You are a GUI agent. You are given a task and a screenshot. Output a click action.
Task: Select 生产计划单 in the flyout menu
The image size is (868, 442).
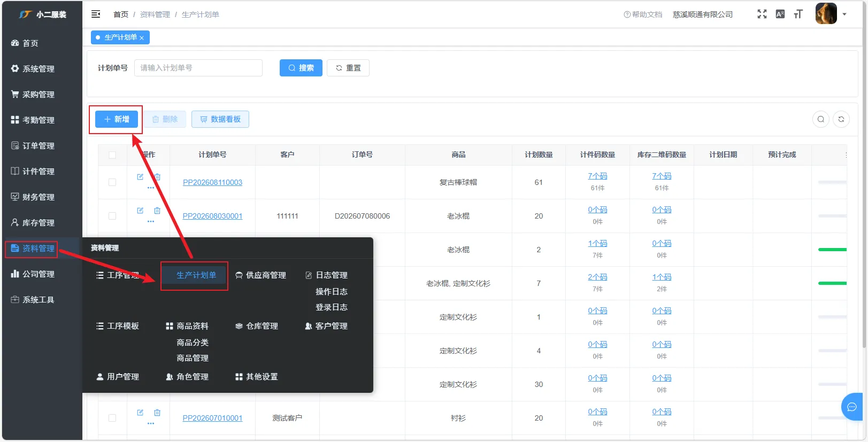(196, 275)
